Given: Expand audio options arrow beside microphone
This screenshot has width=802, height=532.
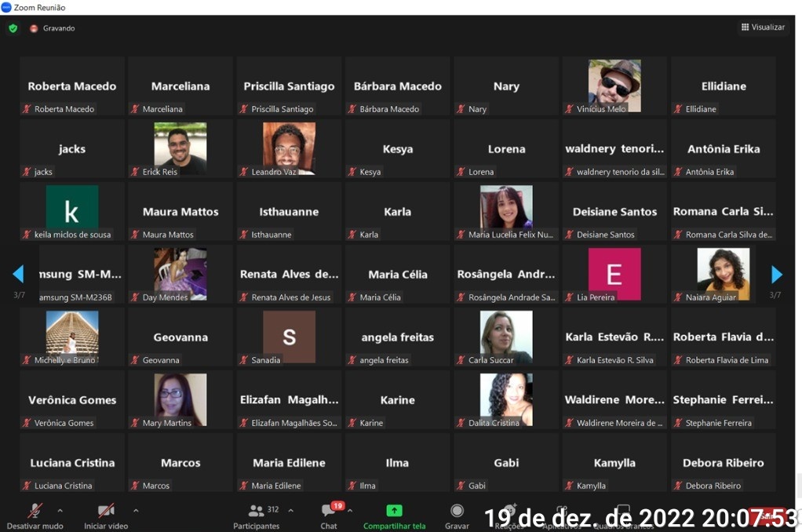Looking at the screenshot, I should 60,510.
